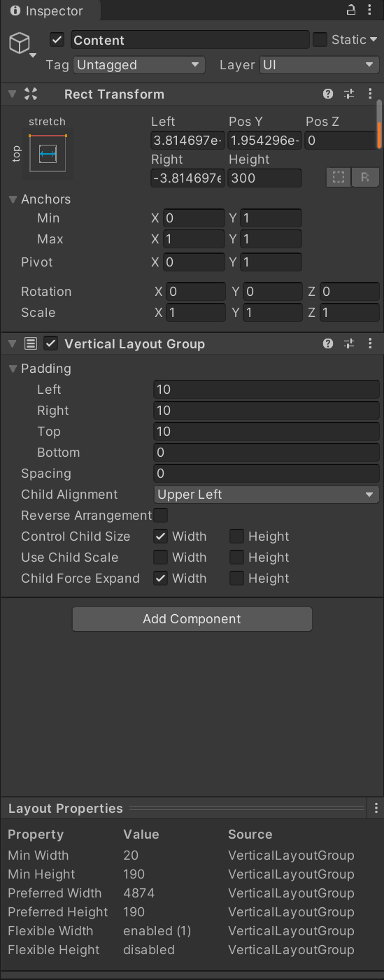The image size is (384, 980).
Task: Disable the Vertical Layout Group component checkbox
Action: point(50,343)
